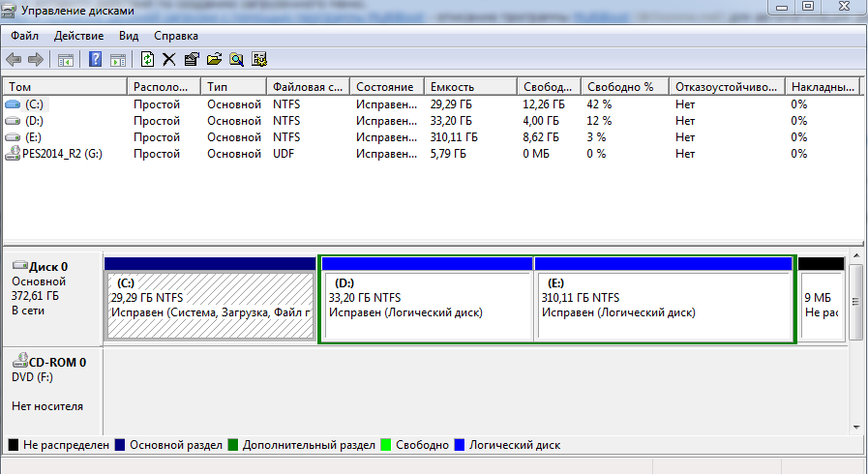Click the green Дополнительный раздел legend swatch
868x474 pixels.
point(233,445)
